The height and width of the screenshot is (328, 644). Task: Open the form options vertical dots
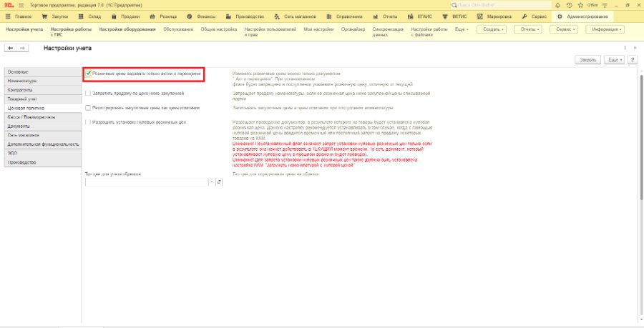click(x=625, y=48)
